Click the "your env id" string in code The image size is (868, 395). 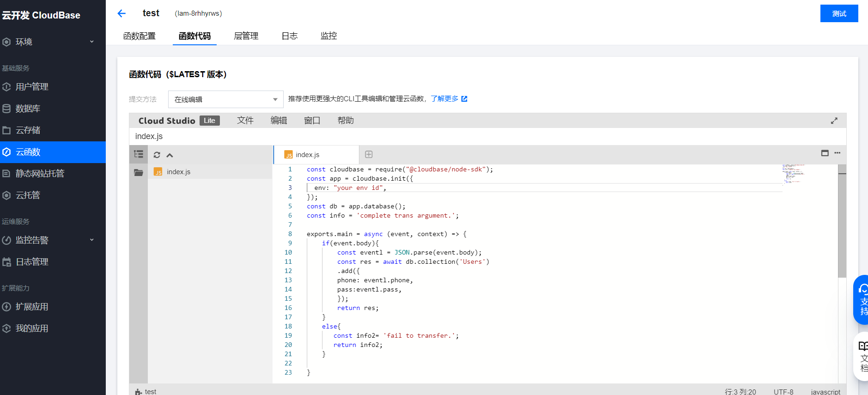click(358, 188)
